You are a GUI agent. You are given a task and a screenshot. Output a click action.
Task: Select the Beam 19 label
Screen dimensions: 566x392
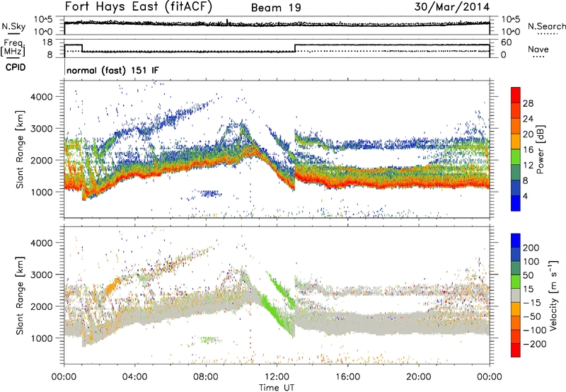pos(276,8)
